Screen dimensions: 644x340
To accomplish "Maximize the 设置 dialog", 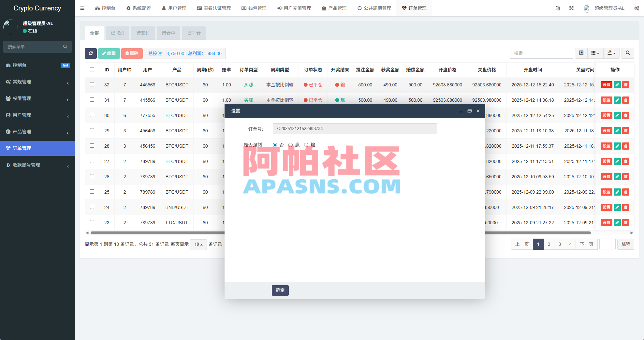I will (470, 111).
